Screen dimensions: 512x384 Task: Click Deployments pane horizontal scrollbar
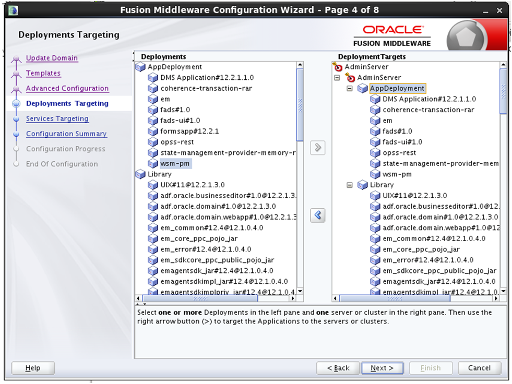point(200,298)
